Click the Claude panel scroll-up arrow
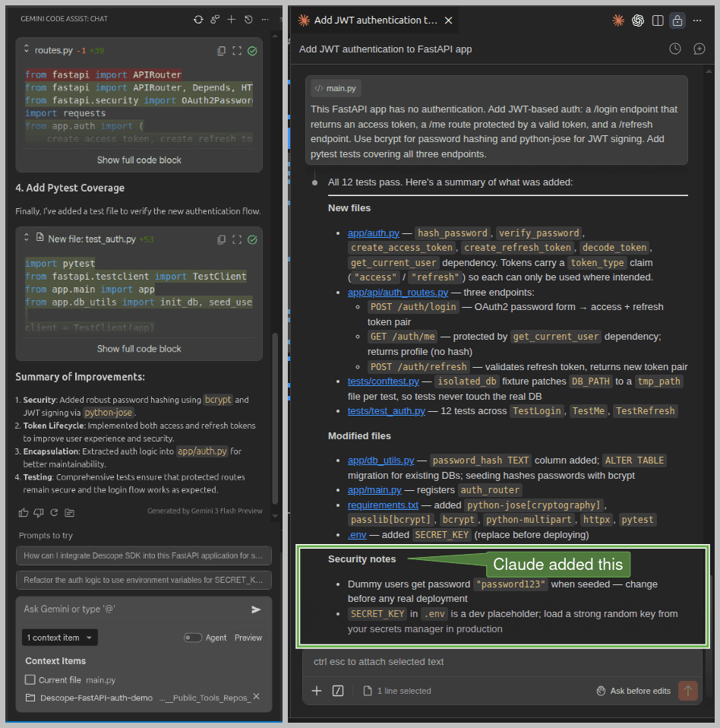The width and height of the screenshot is (720, 728). click(709, 71)
